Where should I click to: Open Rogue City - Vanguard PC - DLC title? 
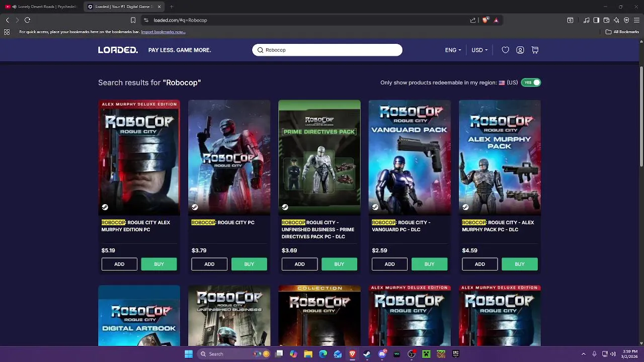[401, 226]
